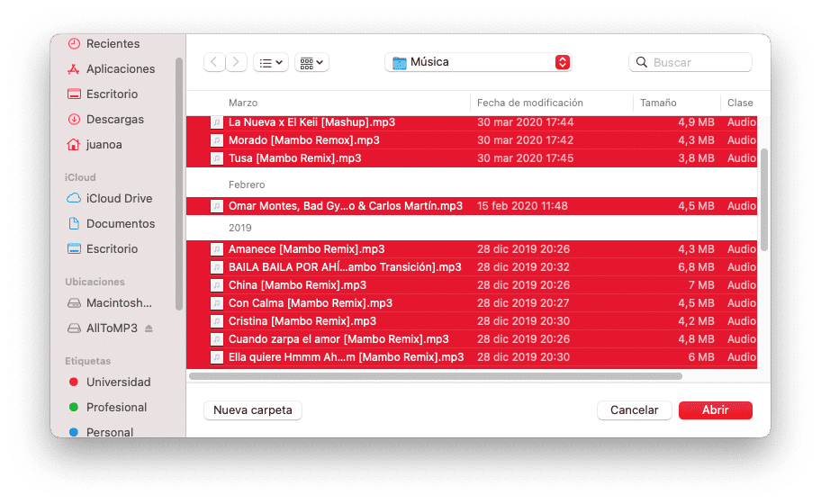
Task: Click the back navigation arrow
Action: [x=214, y=62]
